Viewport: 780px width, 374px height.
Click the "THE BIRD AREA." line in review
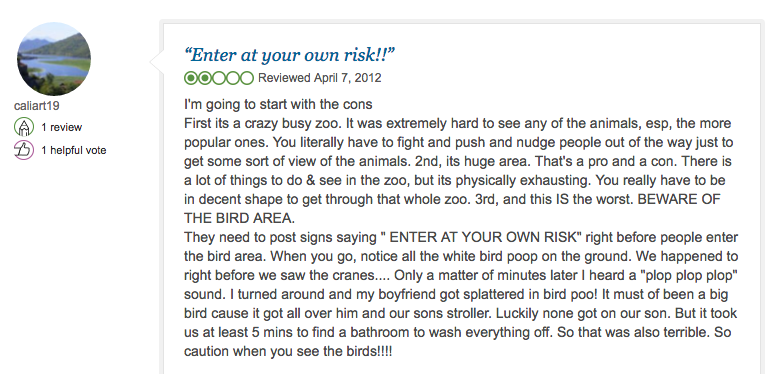239,218
